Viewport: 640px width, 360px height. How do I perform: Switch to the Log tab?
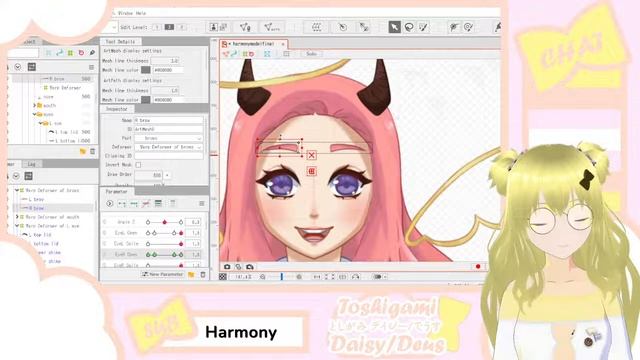coord(31,164)
